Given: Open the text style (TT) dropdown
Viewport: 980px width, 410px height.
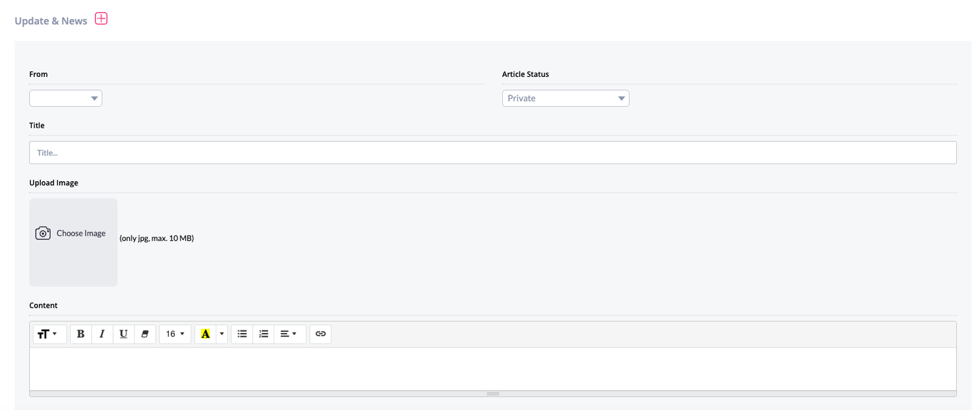Looking at the screenshot, I should (x=50, y=334).
